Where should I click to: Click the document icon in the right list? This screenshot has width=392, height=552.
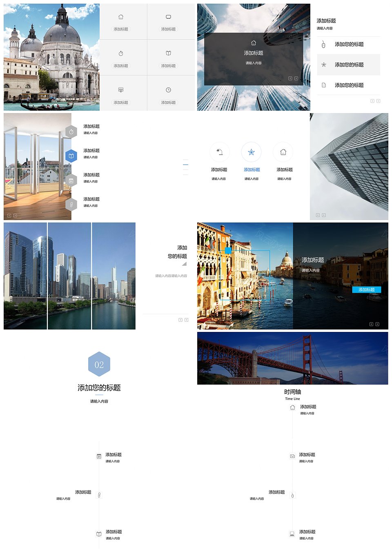pos(323,85)
